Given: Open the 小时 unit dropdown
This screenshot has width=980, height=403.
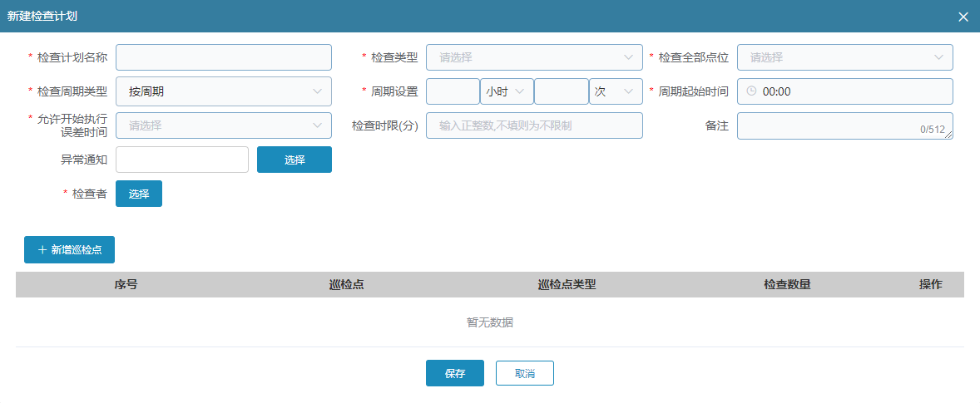Looking at the screenshot, I should click(507, 91).
